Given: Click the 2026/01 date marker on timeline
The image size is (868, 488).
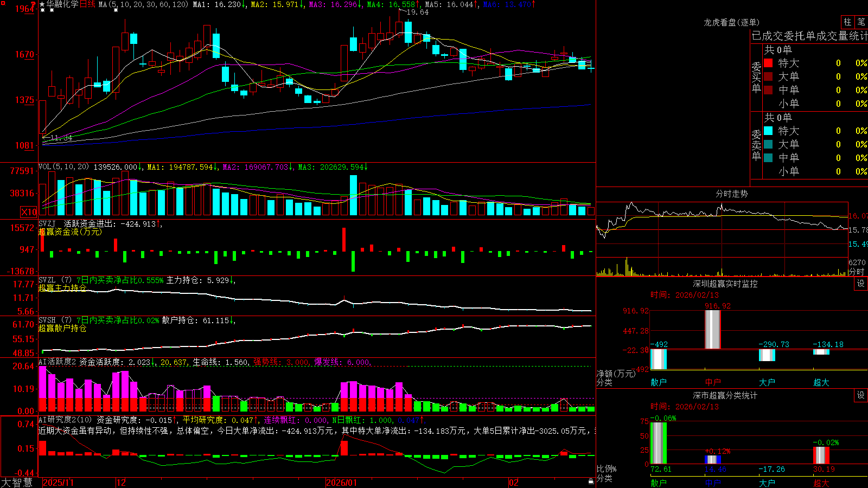Looking at the screenshot, I should click(x=341, y=483).
